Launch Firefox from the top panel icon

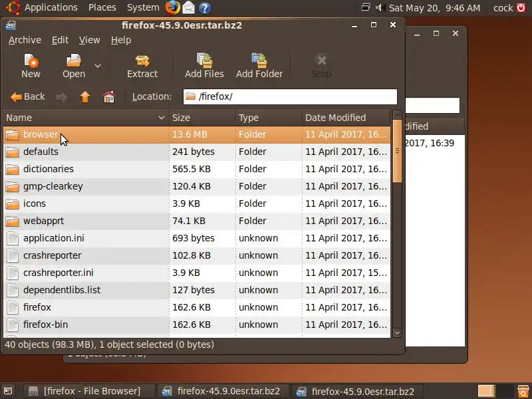[172, 8]
